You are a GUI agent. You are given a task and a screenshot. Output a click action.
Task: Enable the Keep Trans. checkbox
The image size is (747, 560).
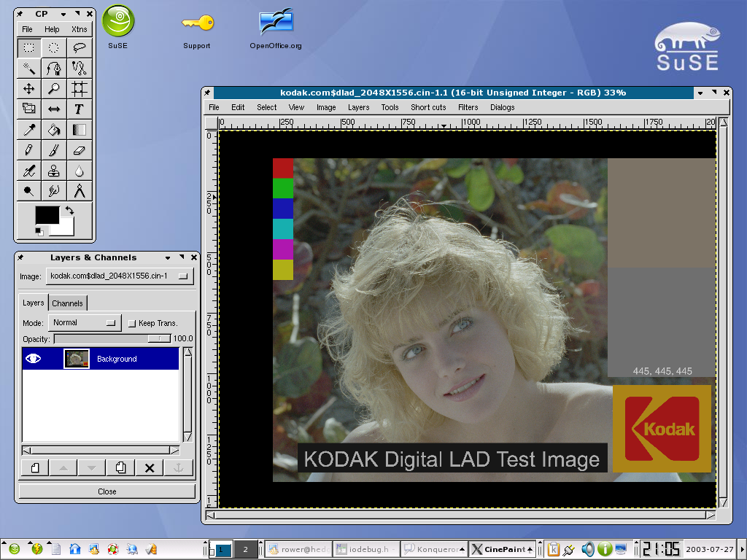[132, 322]
